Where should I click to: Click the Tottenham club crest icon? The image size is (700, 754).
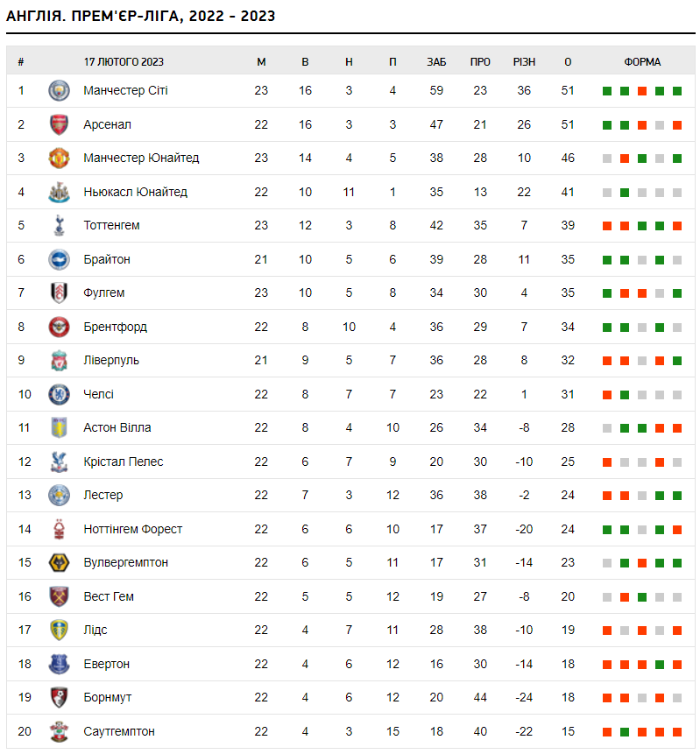click(x=59, y=226)
